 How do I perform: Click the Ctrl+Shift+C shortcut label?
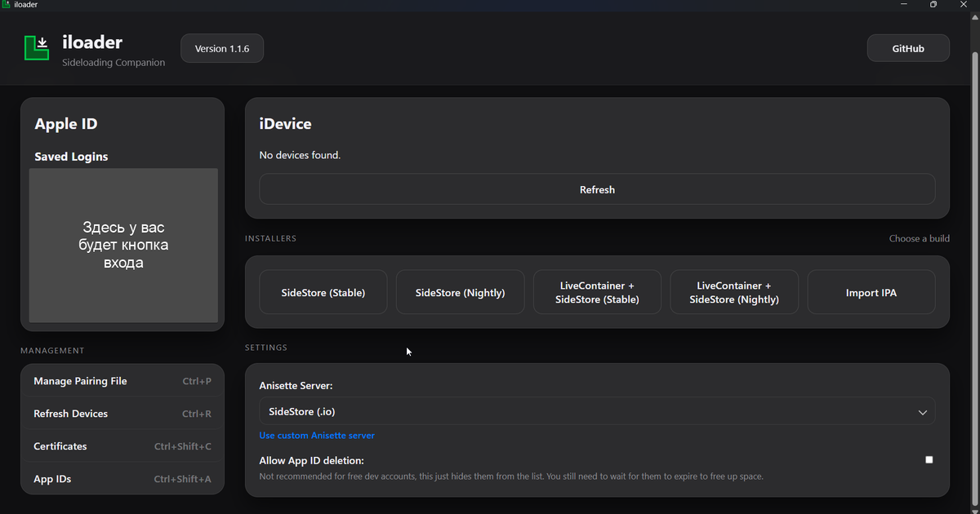pos(183,446)
